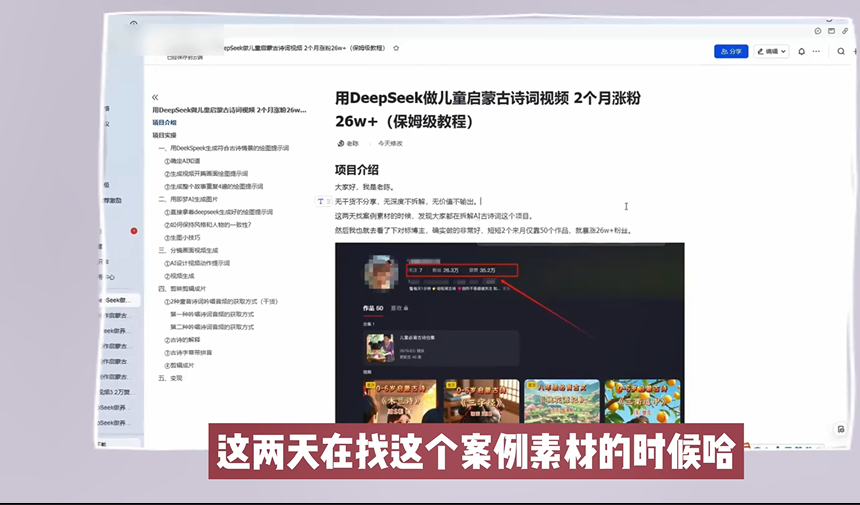Click the main document title heading
This screenshot has width=860, height=505.
click(x=488, y=110)
